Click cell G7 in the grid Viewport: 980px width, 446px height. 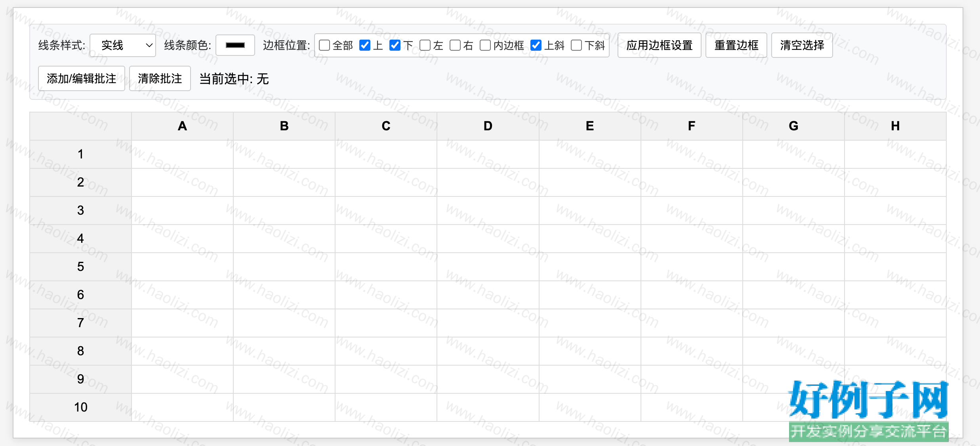[x=793, y=323]
